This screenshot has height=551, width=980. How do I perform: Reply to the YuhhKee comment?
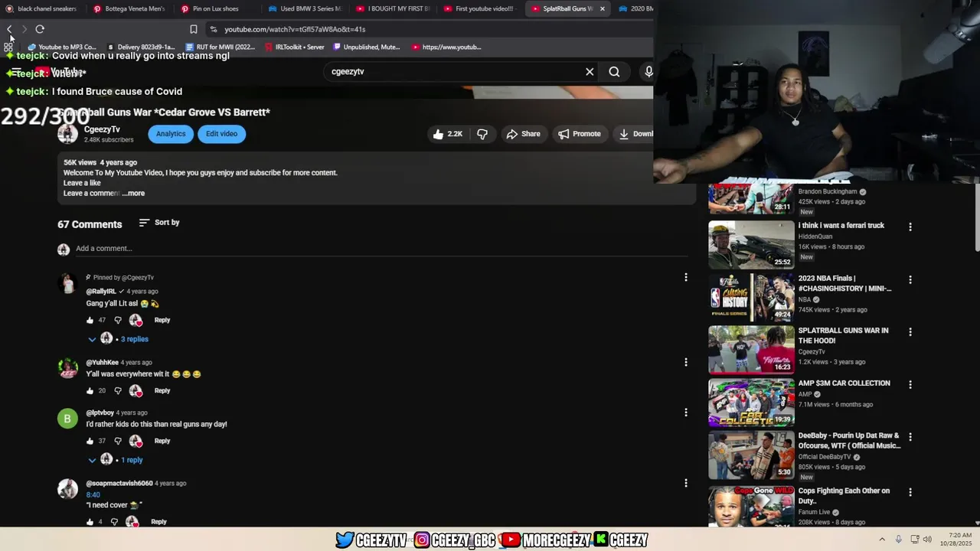pos(162,391)
